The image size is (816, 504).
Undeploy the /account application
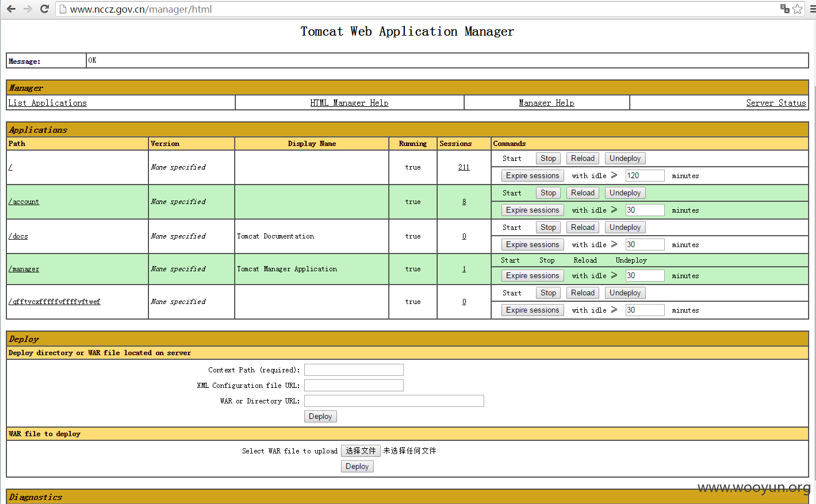[x=625, y=193]
